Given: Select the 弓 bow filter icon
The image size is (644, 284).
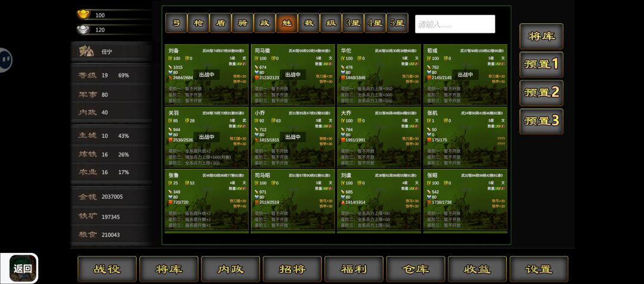Looking at the screenshot, I should coord(176,23).
